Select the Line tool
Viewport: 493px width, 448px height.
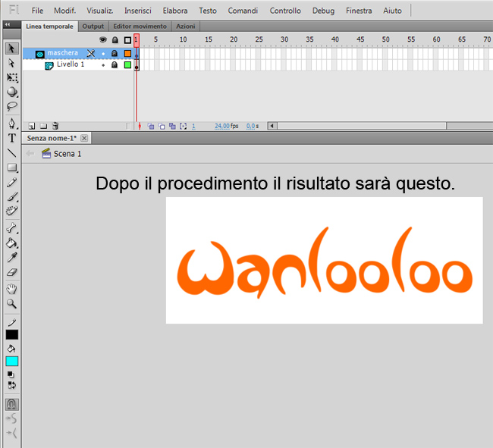click(x=12, y=153)
